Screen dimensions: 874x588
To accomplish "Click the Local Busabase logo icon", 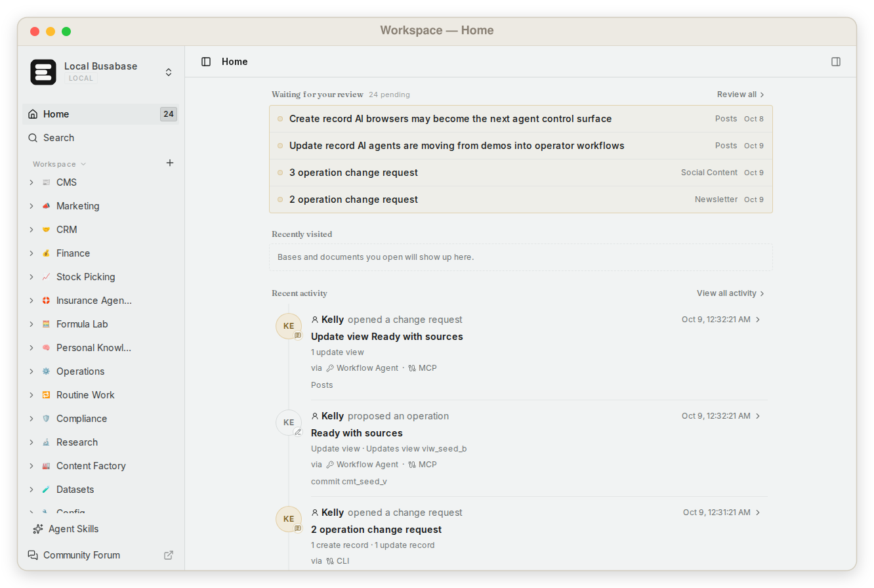I will pyautogui.click(x=43, y=72).
